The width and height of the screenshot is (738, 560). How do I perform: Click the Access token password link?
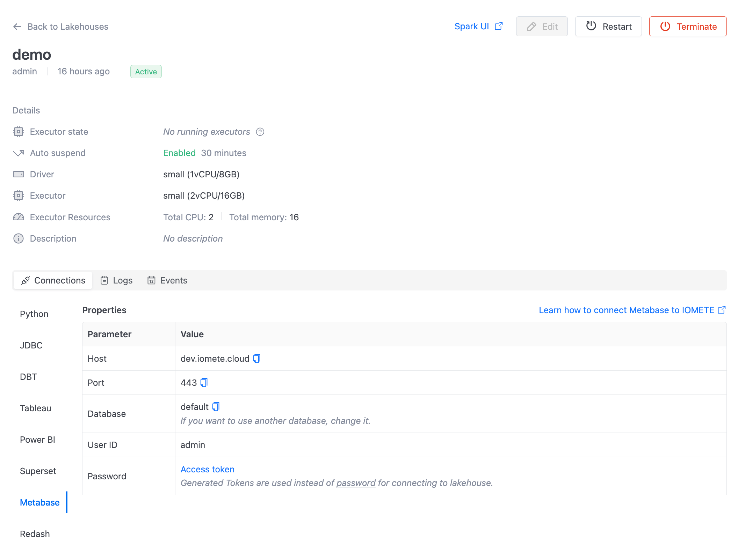208,469
